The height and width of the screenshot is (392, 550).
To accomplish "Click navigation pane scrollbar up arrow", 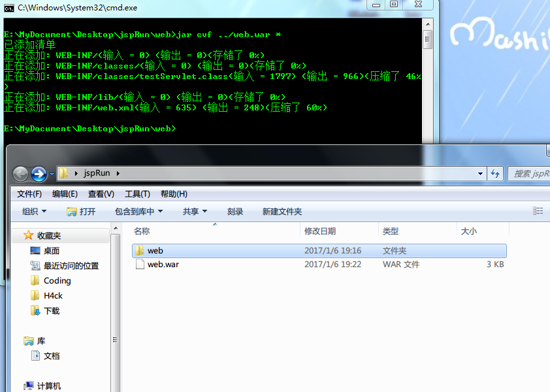I will (116, 229).
